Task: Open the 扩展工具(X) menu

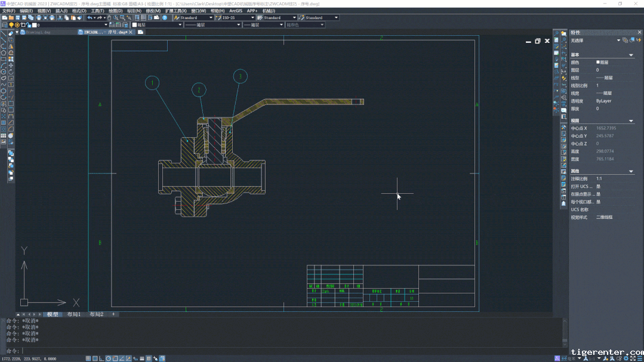Action: 176,11
